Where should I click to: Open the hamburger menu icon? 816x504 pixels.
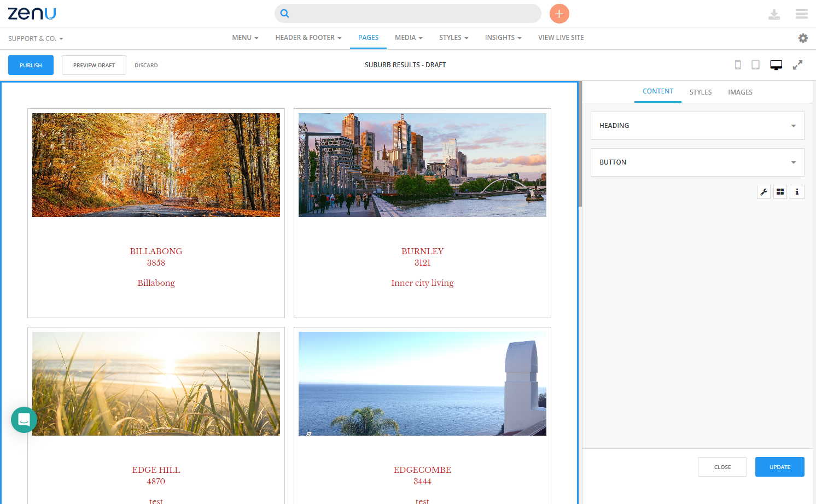802,14
